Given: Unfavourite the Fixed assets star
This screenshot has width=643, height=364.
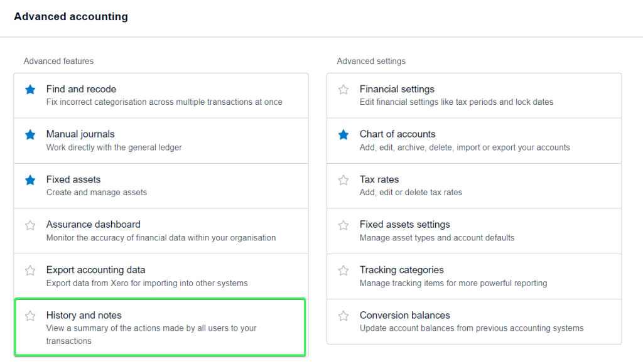Looking at the screenshot, I should pyautogui.click(x=30, y=180).
